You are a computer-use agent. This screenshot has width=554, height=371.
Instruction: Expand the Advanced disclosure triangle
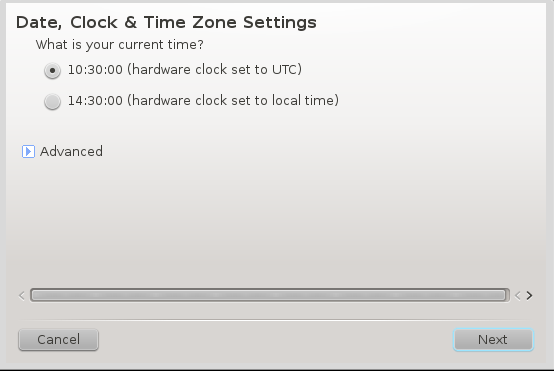point(28,152)
